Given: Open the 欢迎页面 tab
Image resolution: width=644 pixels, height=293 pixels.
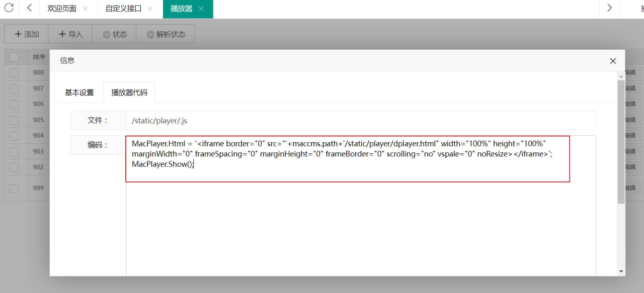Looking at the screenshot, I should coord(61,9).
